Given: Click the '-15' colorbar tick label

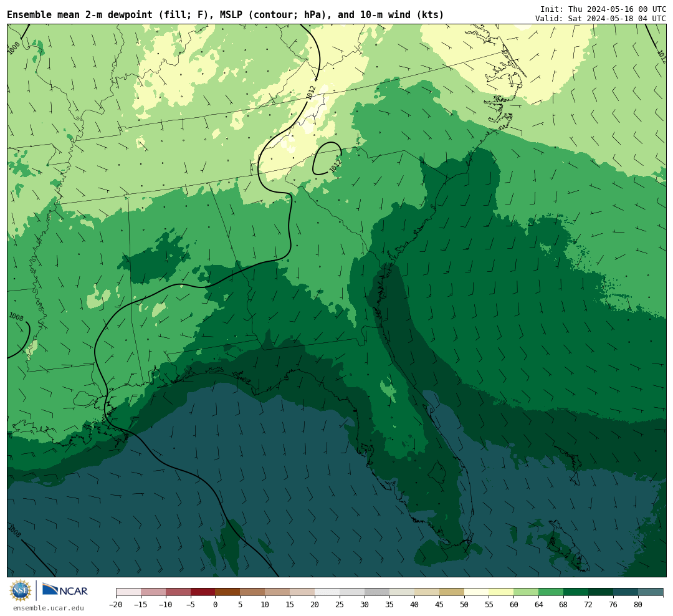Looking at the screenshot, I should tap(141, 605).
